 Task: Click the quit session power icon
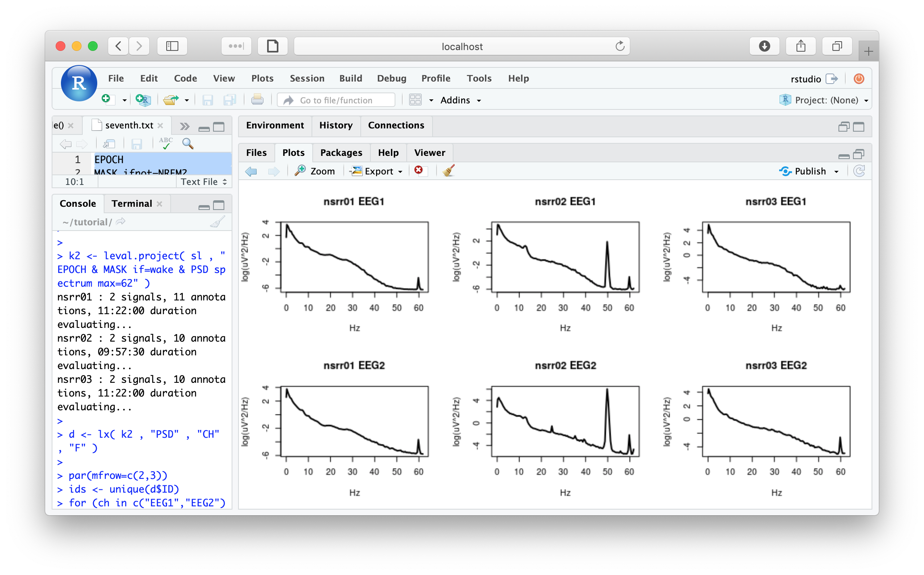(859, 79)
